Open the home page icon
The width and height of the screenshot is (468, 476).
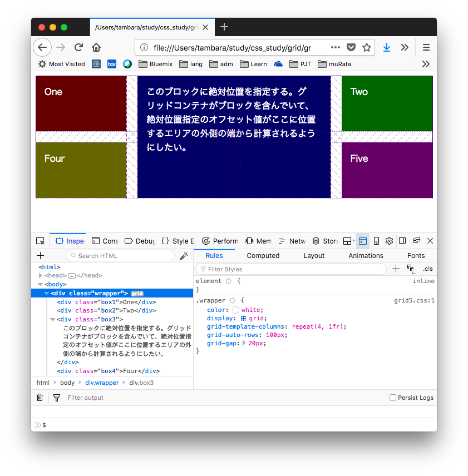click(x=96, y=47)
